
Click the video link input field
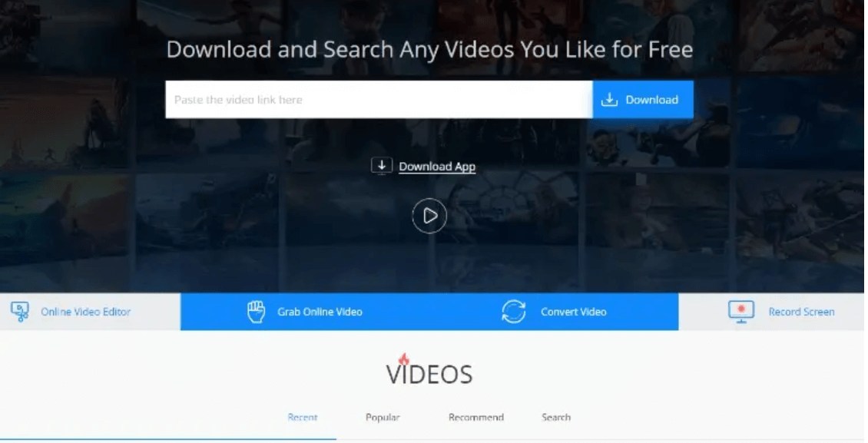[379, 100]
